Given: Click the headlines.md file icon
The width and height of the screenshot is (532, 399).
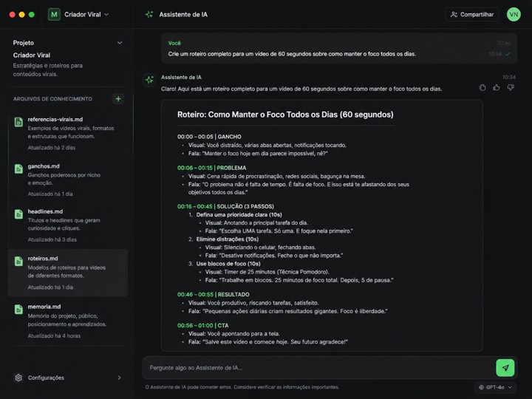Looking at the screenshot, I should pyautogui.click(x=18, y=214).
